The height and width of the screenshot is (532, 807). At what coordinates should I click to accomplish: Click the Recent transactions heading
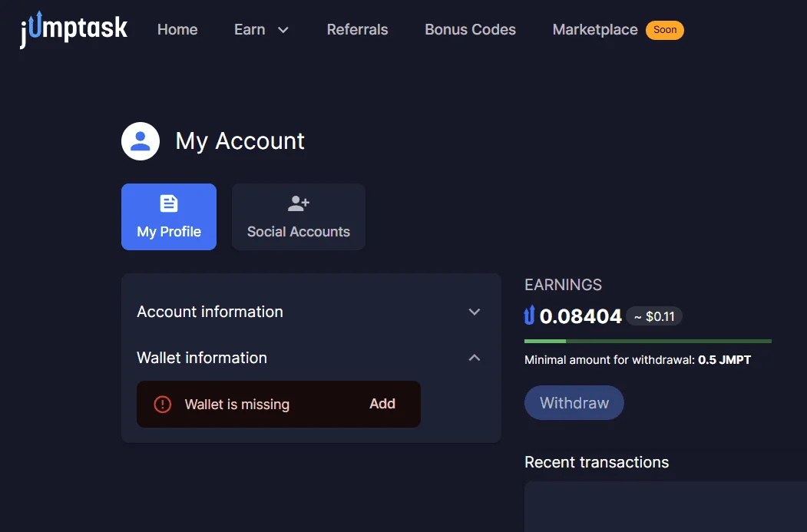(597, 462)
